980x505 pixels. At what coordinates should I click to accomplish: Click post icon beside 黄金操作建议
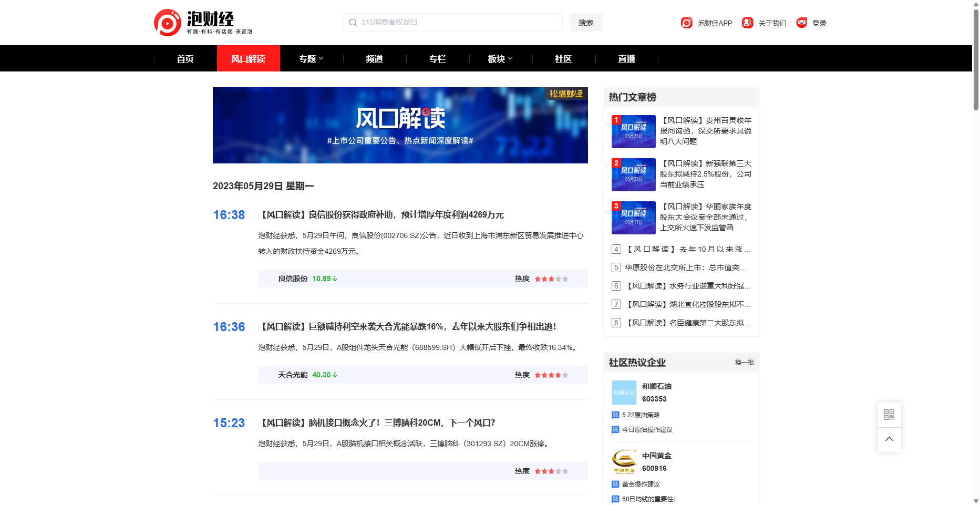615,485
